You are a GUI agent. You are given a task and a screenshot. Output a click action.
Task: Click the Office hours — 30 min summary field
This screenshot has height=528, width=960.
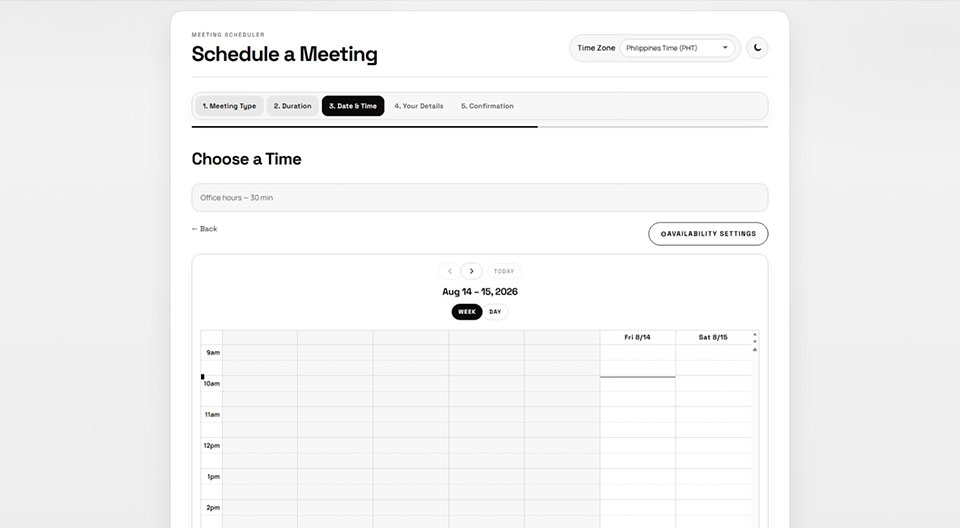coord(480,198)
